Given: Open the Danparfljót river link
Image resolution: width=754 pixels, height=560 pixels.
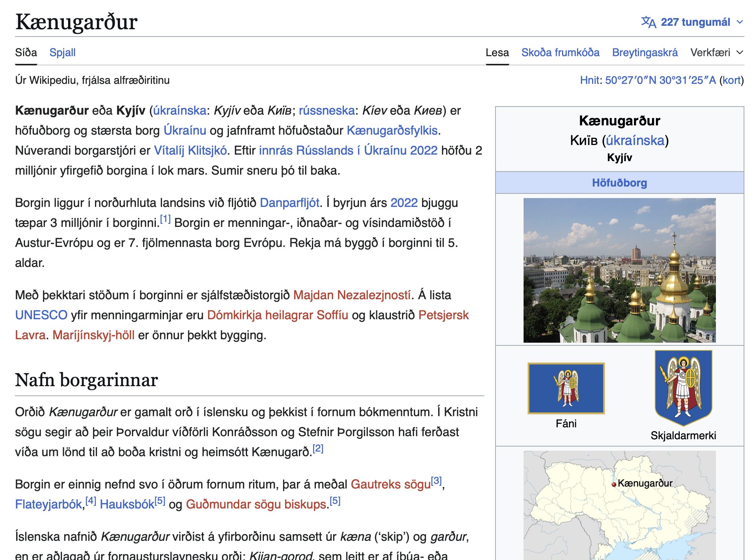Looking at the screenshot, I should [289, 203].
